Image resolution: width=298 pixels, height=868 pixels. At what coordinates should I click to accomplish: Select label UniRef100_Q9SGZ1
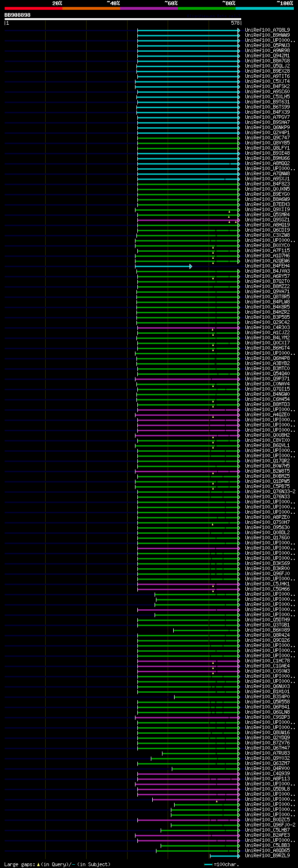(x=267, y=220)
